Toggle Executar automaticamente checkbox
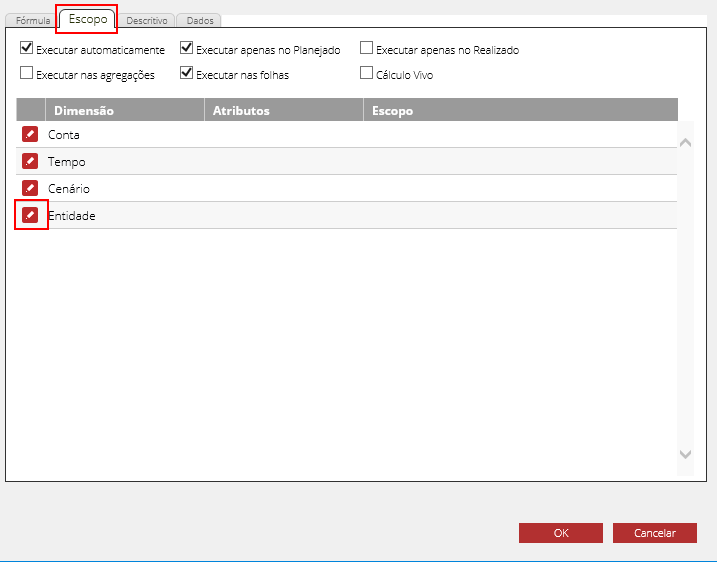The width and height of the screenshot is (717, 562). coord(27,48)
